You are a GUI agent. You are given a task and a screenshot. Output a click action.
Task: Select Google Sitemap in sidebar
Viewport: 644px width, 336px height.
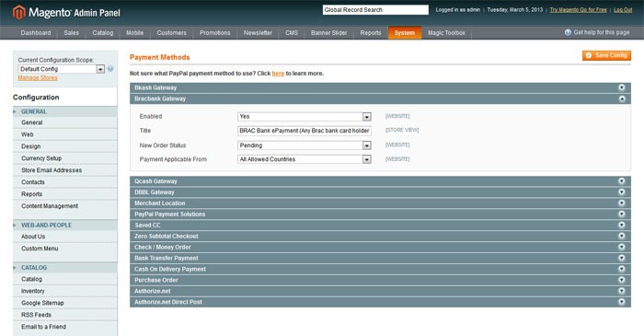coord(65,303)
